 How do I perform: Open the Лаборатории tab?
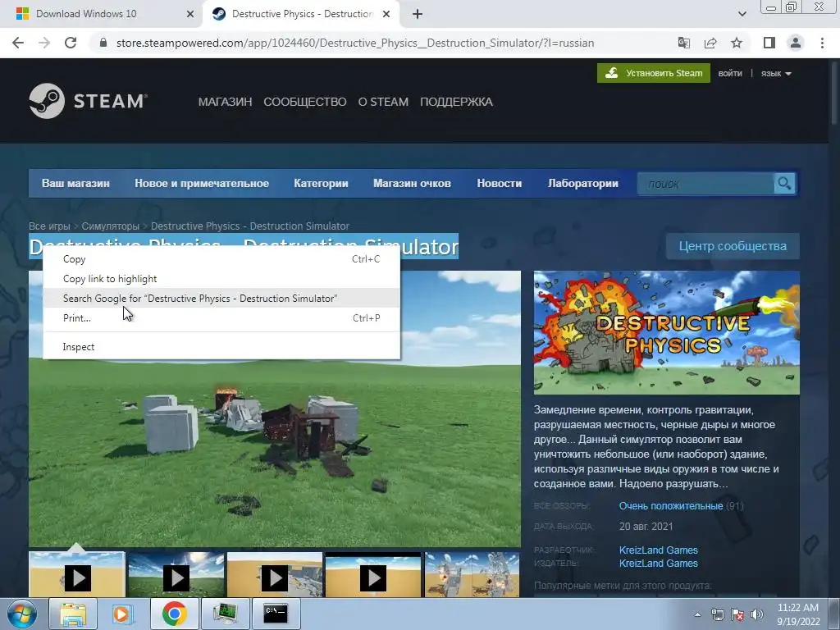(583, 183)
